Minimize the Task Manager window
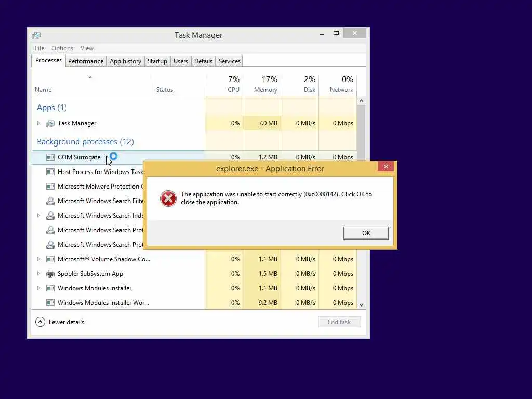The width and height of the screenshot is (532, 399). [x=322, y=34]
